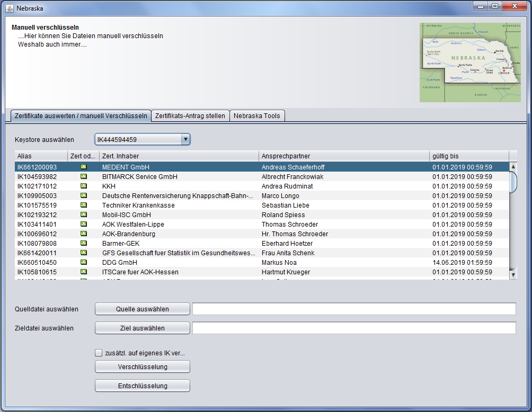
Task: Click certificate icon in AOK-Brandenburg row
Action: 84,234
